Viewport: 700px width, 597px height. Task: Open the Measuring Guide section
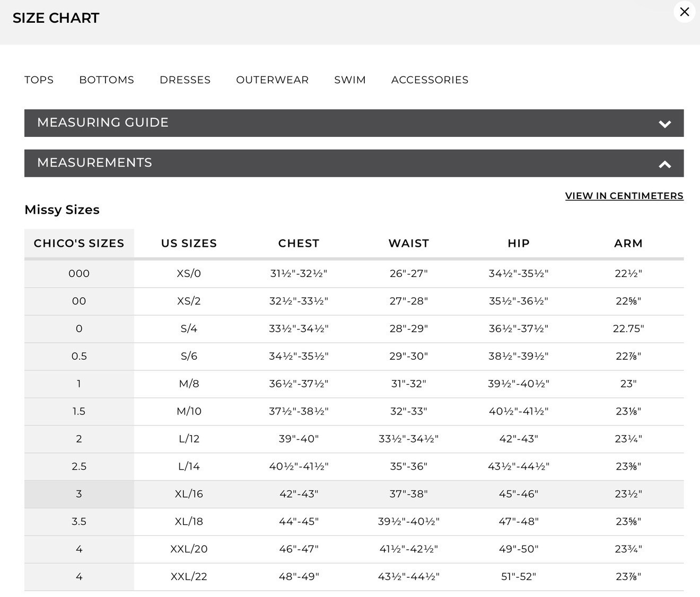354,123
